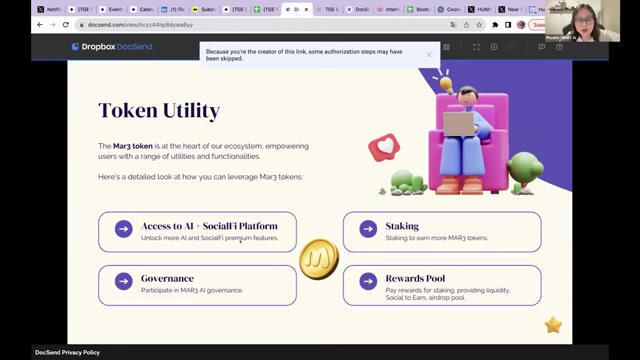
Task: Reload the DocSend page
Action: click(66, 25)
